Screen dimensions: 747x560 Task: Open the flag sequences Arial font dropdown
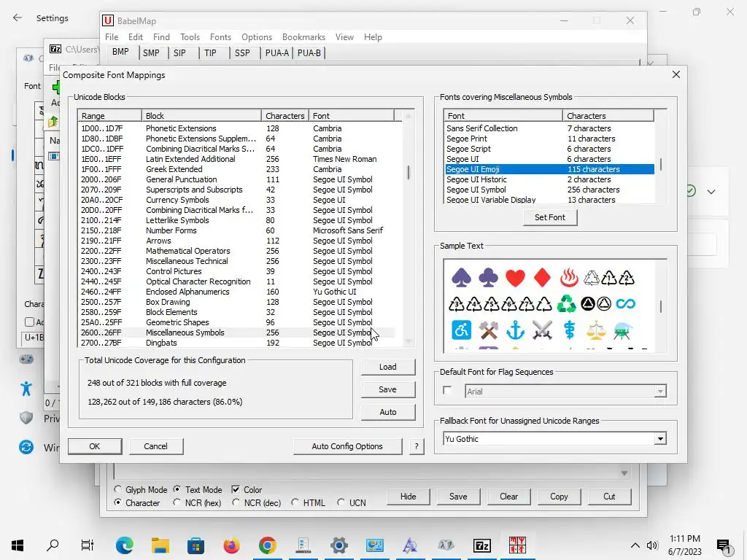[659, 392]
